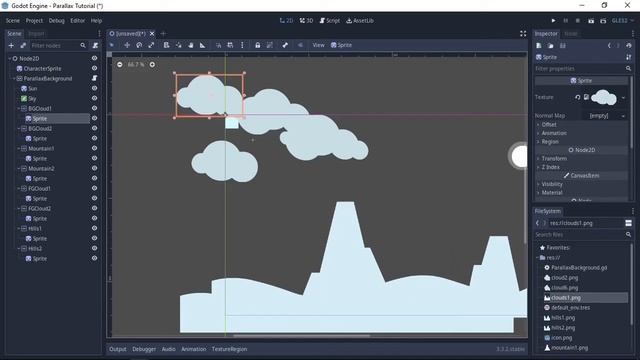Select the Ruler mode tool
This screenshot has width=640, height=360.
point(202,45)
